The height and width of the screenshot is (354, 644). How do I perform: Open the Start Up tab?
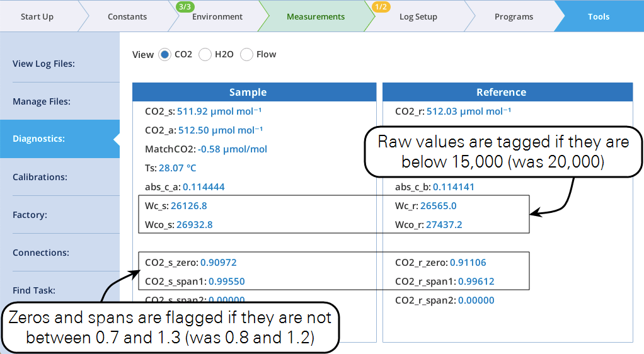tap(37, 17)
